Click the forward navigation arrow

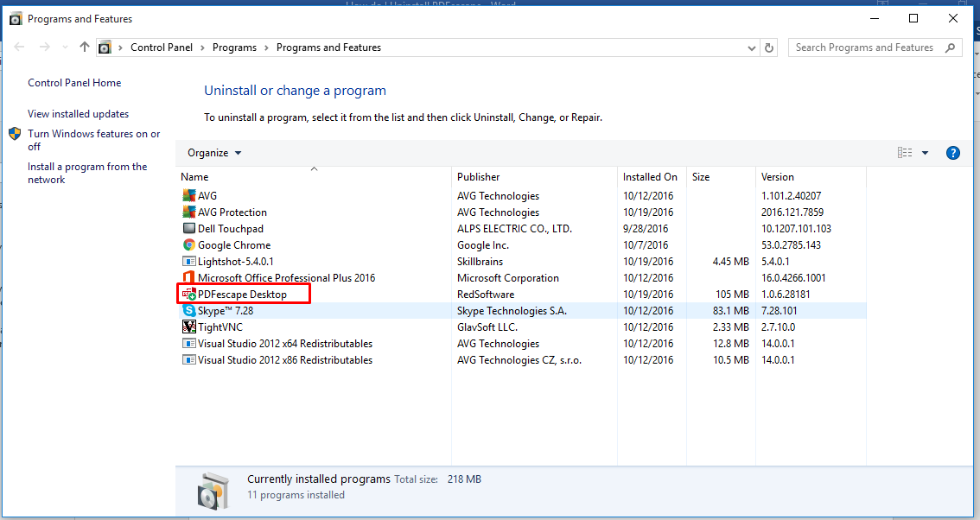pos(44,47)
